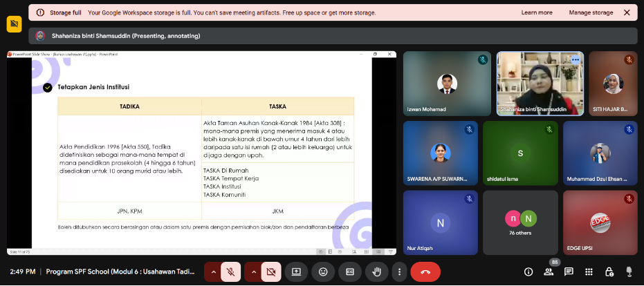Expand audio settings chevron beside microphone
Viewport: 644px width, 286px height.
pyautogui.click(x=213, y=271)
